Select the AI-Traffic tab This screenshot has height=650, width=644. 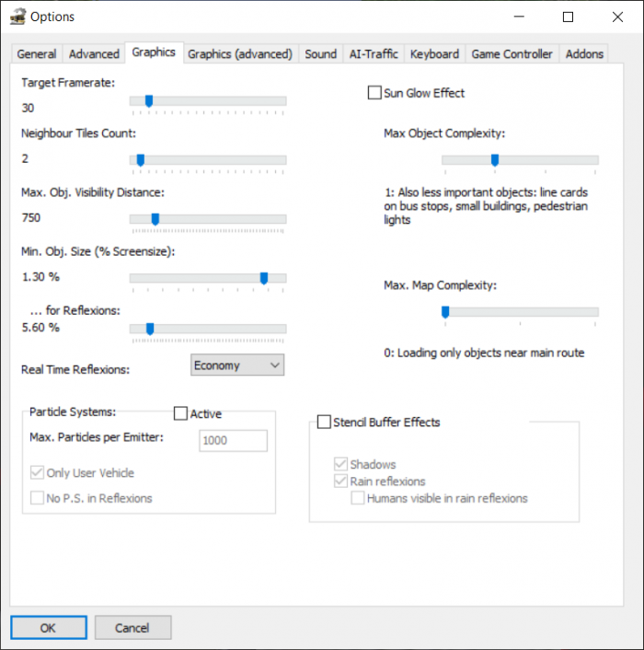[x=374, y=54]
